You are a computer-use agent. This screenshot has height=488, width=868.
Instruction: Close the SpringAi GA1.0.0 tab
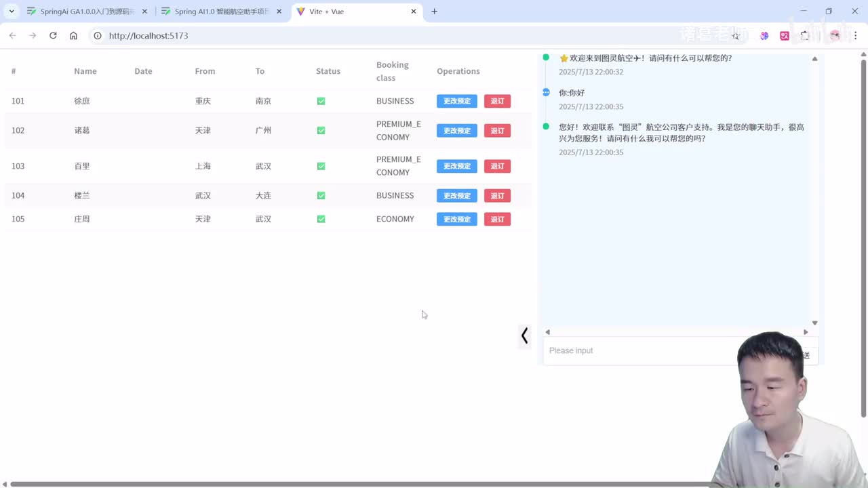tap(144, 12)
